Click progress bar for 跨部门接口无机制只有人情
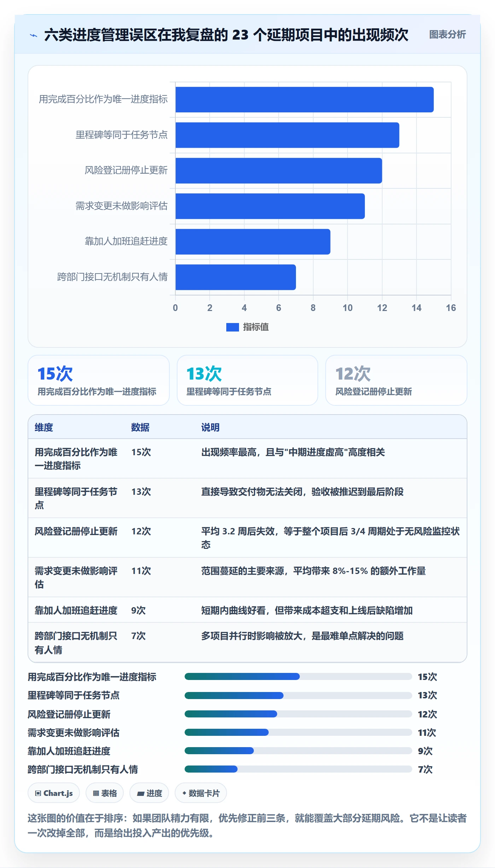Viewport: 495px width, 868px height. pyautogui.click(x=298, y=769)
